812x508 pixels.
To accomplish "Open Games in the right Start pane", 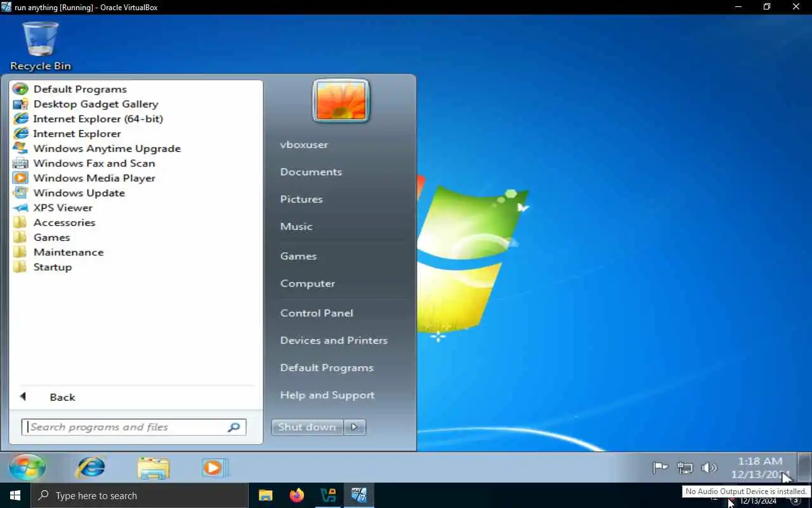I will [x=298, y=257].
